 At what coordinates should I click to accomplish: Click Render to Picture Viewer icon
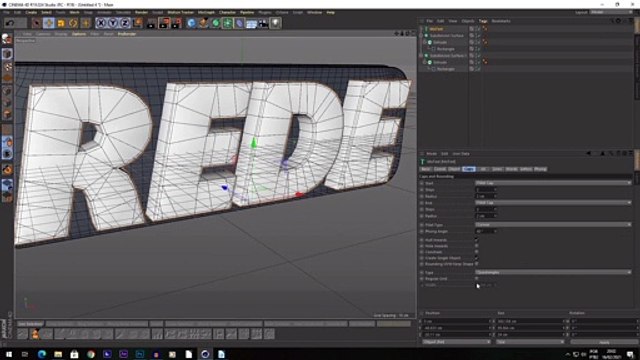pyautogui.click(x=164, y=23)
